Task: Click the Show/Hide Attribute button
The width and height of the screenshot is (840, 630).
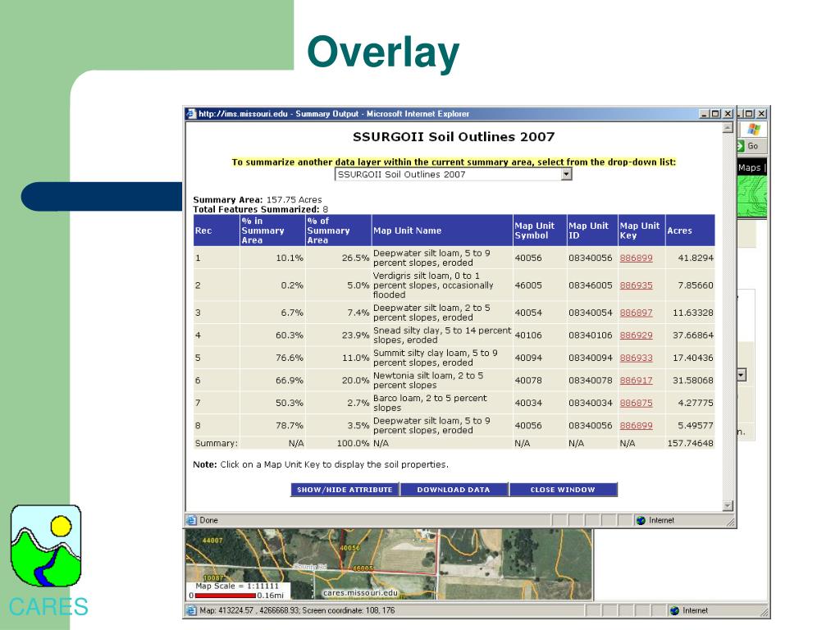Action: tap(345, 490)
